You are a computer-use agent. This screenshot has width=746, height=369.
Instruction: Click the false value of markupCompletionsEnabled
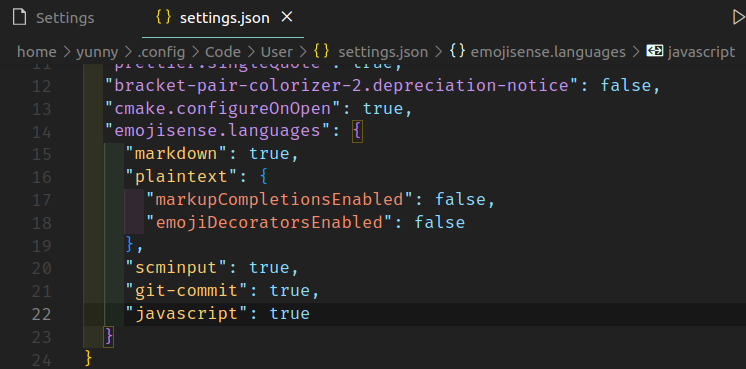click(x=461, y=200)
